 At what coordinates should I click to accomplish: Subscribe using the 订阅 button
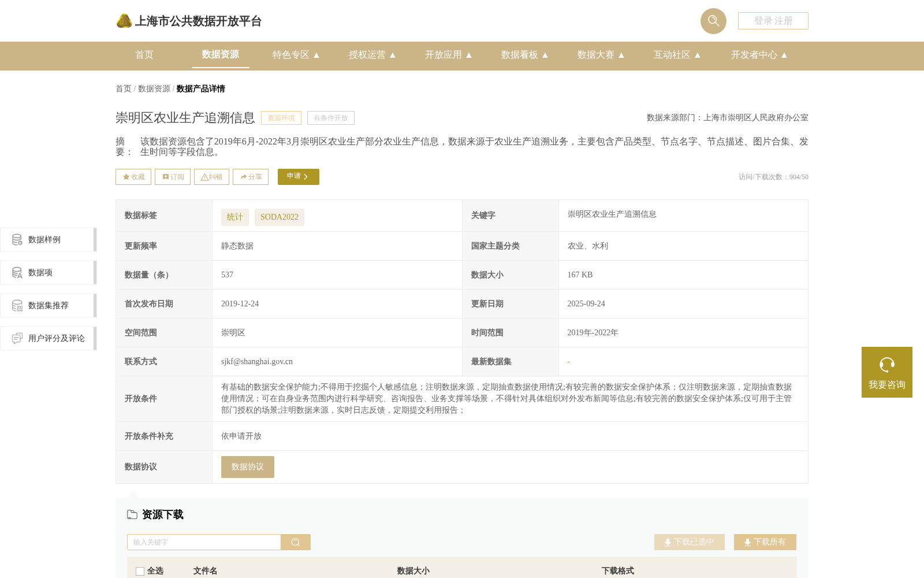coord(173,177)
